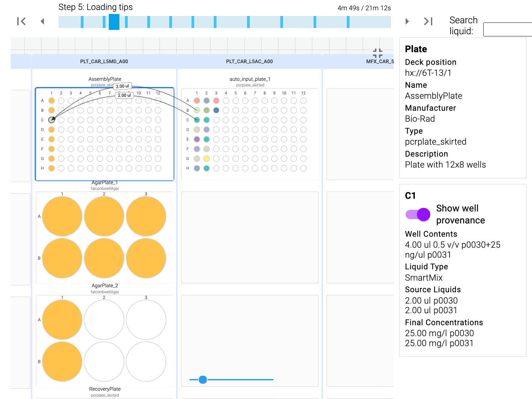Click the current highlighted timeline step
This screenshot has width=532, height=399.
click(114, 22)
